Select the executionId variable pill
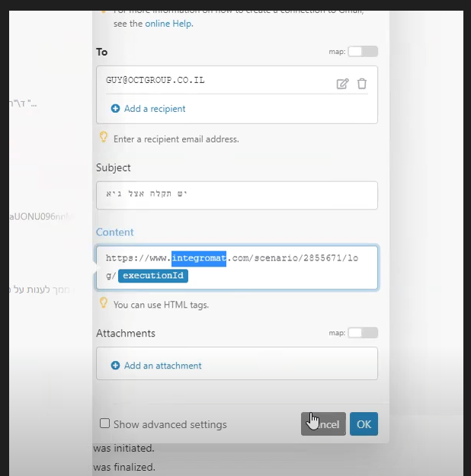The height and width of the screenshot is (476, 471). [153, 276]
